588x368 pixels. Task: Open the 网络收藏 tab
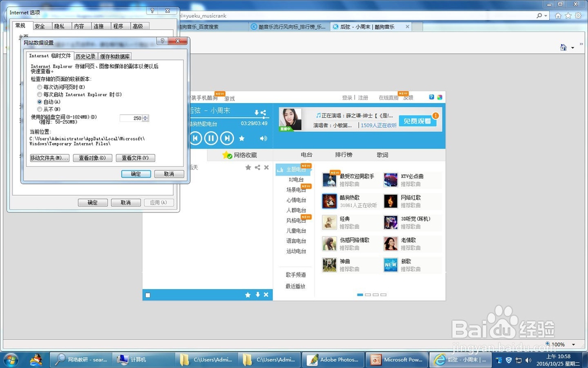240,155
